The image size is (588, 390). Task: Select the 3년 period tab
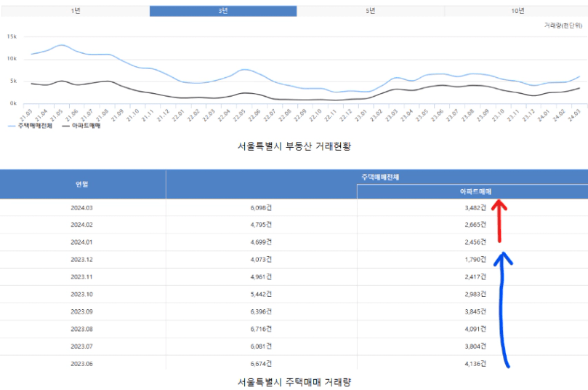click(223, 11)
